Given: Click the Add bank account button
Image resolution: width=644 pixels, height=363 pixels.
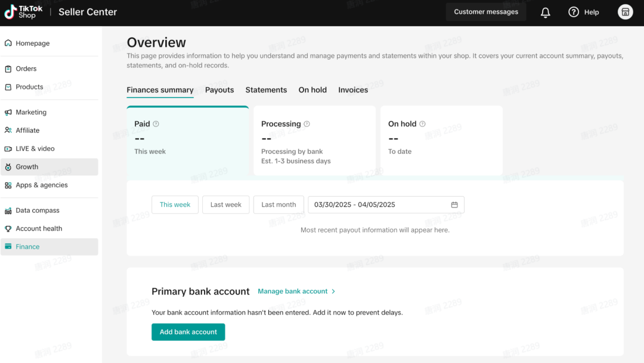Looking at the screenshot, I should click(x=188, y=332).
